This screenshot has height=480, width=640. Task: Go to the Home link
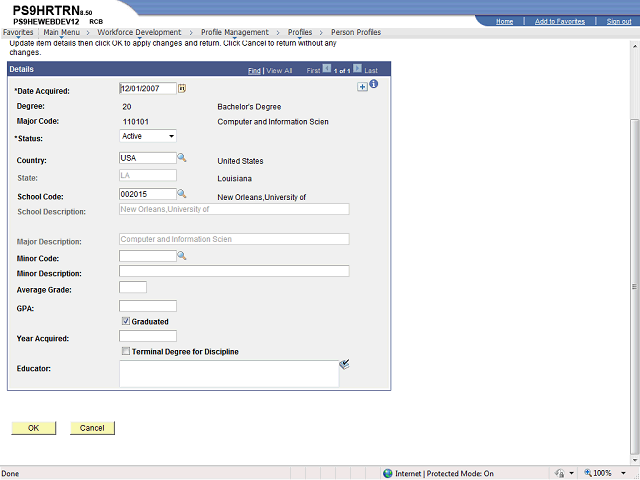[504, 21]
